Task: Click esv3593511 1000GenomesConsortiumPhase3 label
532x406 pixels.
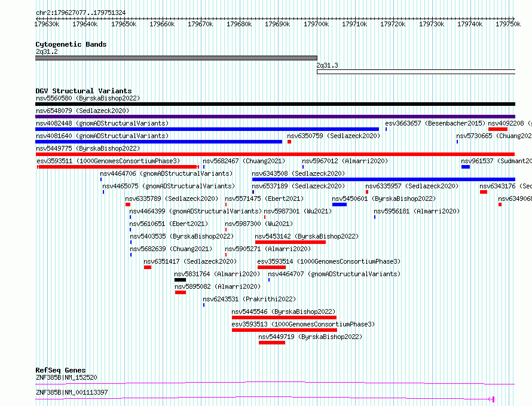Action: (x=108, y=161)
